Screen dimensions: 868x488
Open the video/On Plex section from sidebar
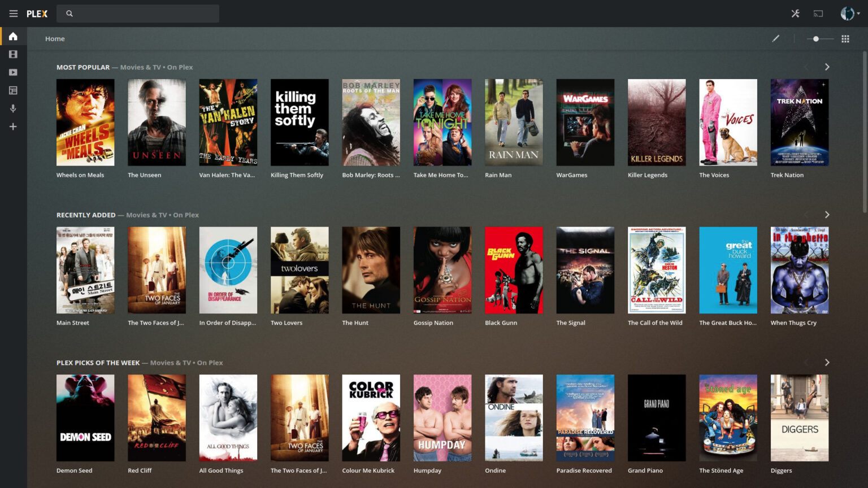(12, 72)
